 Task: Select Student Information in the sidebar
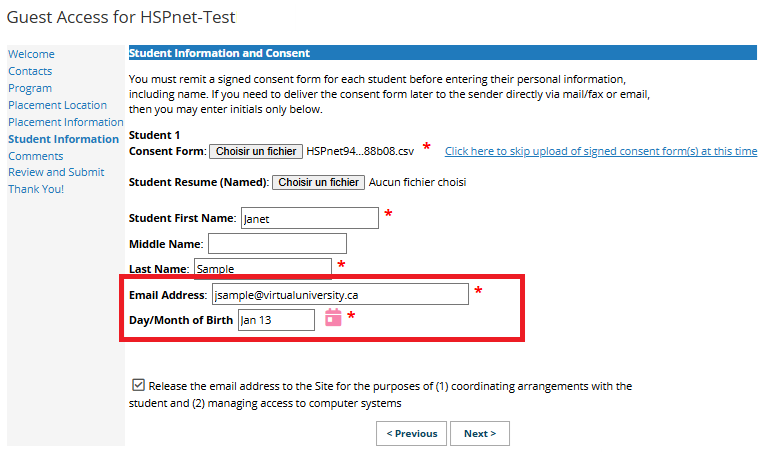64,139
